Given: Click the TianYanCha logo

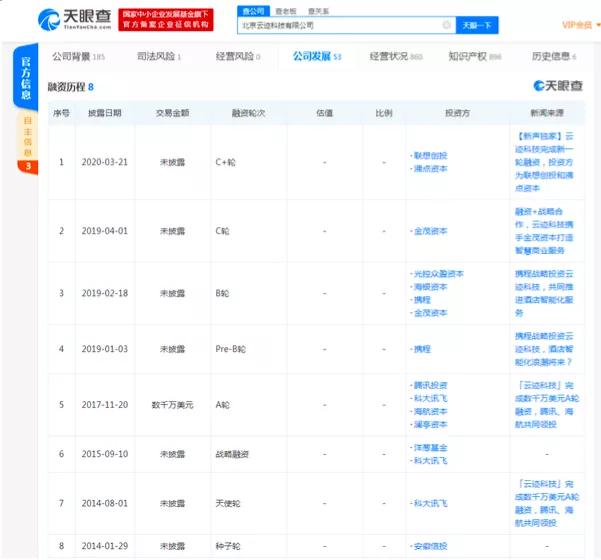Looking at the screenshot, I should (75, 19).
